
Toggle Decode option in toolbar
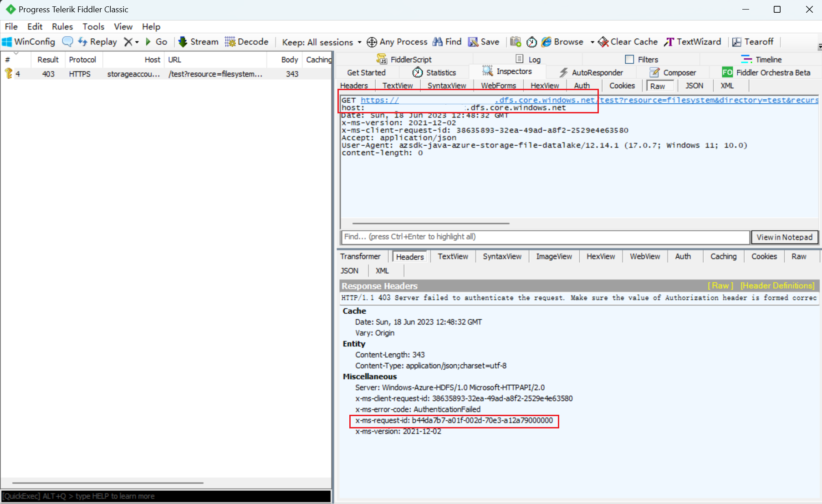(x=247, y=42)
